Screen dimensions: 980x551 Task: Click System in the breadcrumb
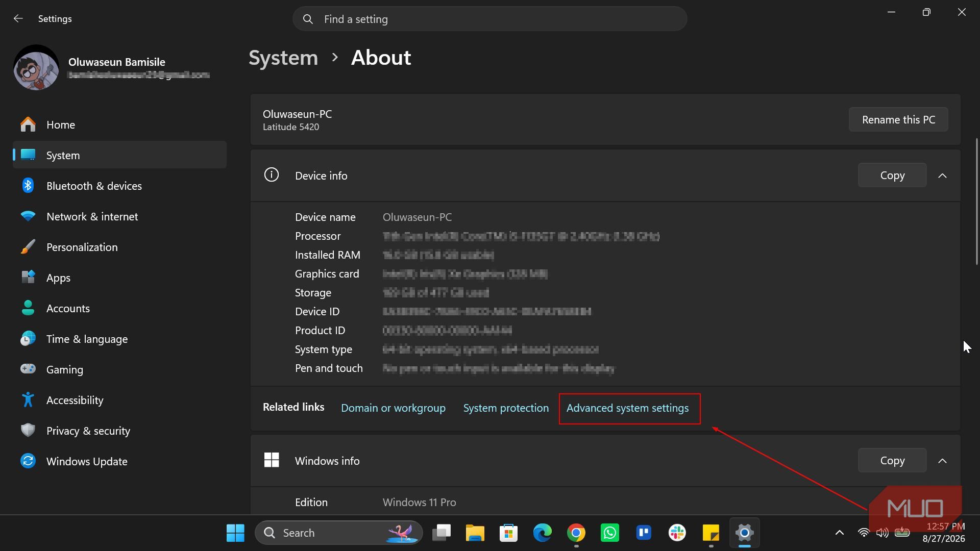[x=283, y=58]
